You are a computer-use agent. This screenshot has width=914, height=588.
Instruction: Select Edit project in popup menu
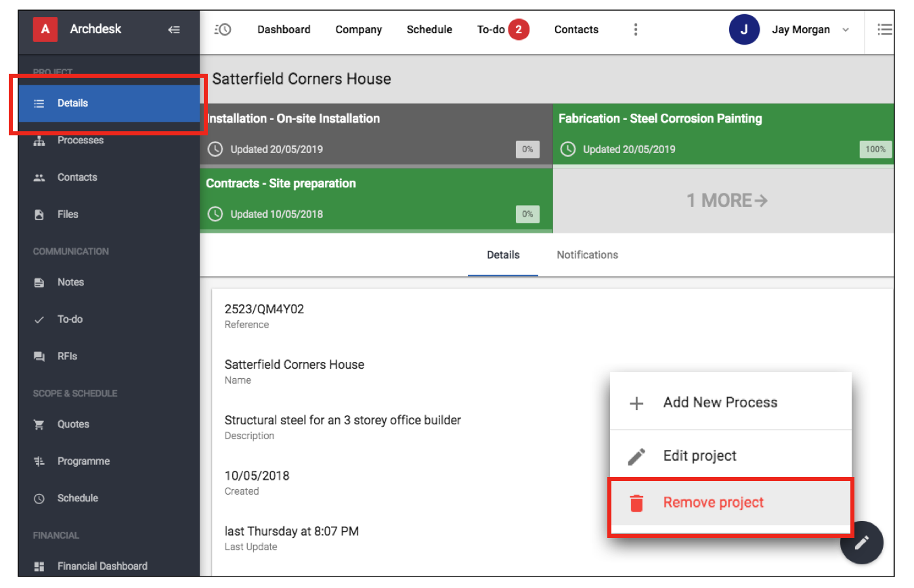click(x=699, y=456)
